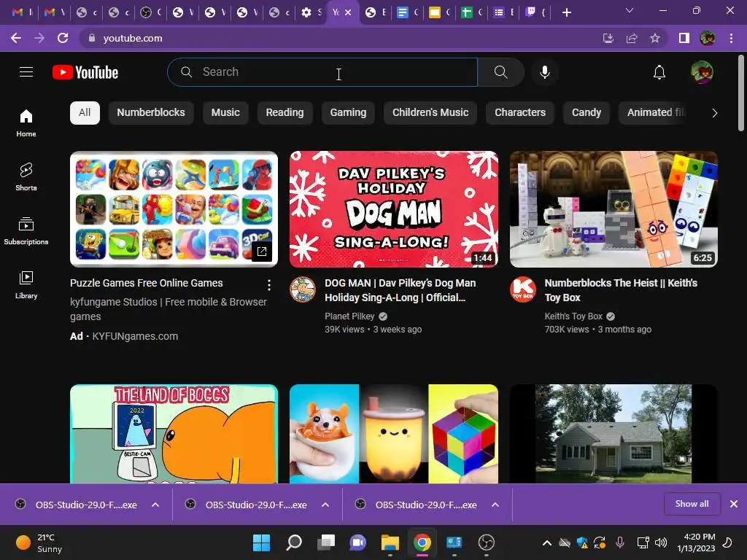Image resolution: width=747 pixels, height=560 pixels.
Task: Open Subscriptions in the sidebar
Action: 26,230
